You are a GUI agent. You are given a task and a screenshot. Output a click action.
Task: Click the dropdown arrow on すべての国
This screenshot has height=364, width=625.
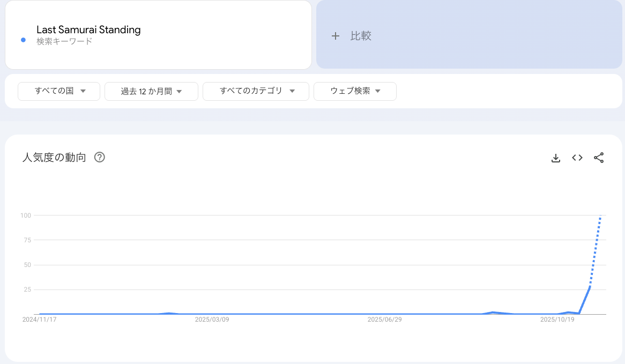(x=83, y=91)
